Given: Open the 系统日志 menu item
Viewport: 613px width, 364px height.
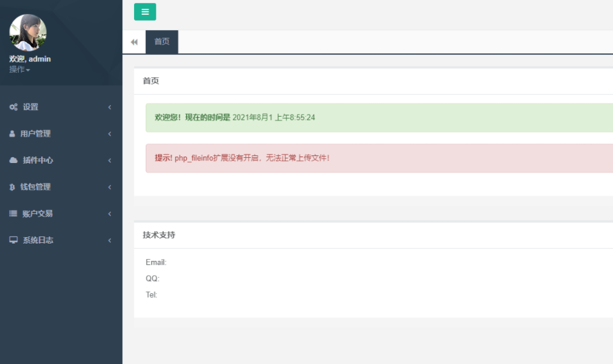Looking at the screenshot, I should [x=38, y=240].
